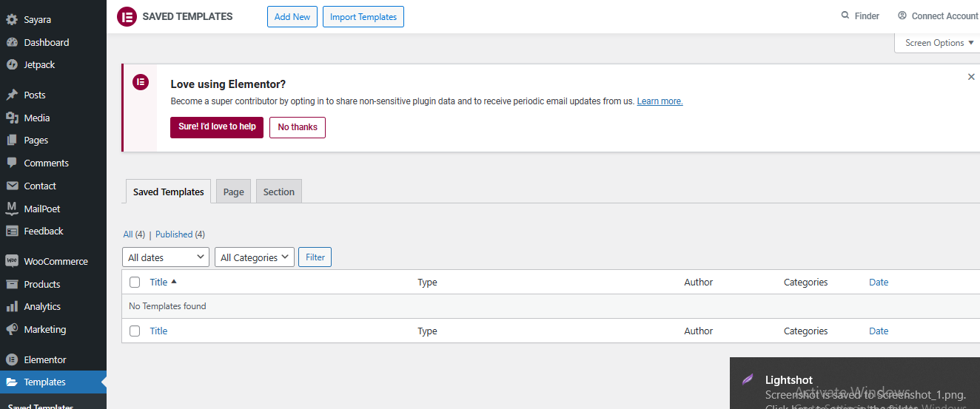This screenshot has height=409, width=980.
Task: Click the Connect Account link
Action: tap(938, 16)
